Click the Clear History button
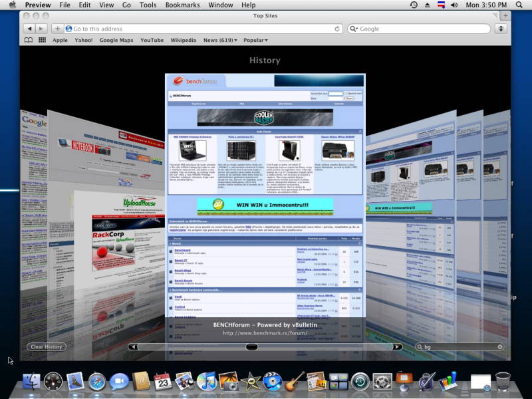 pyautogui.click(x=47, y=346)
